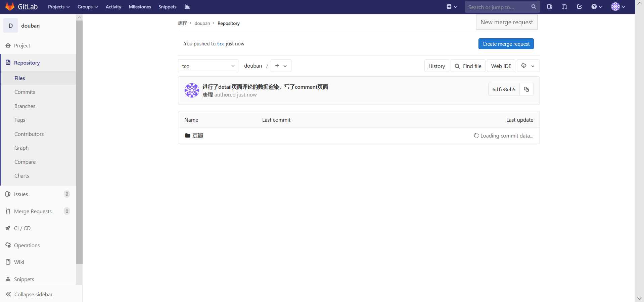Image resolution: width=644 pixels, height=302 pixels.
Task: Click the douban path link
Action: click(253, 66)
